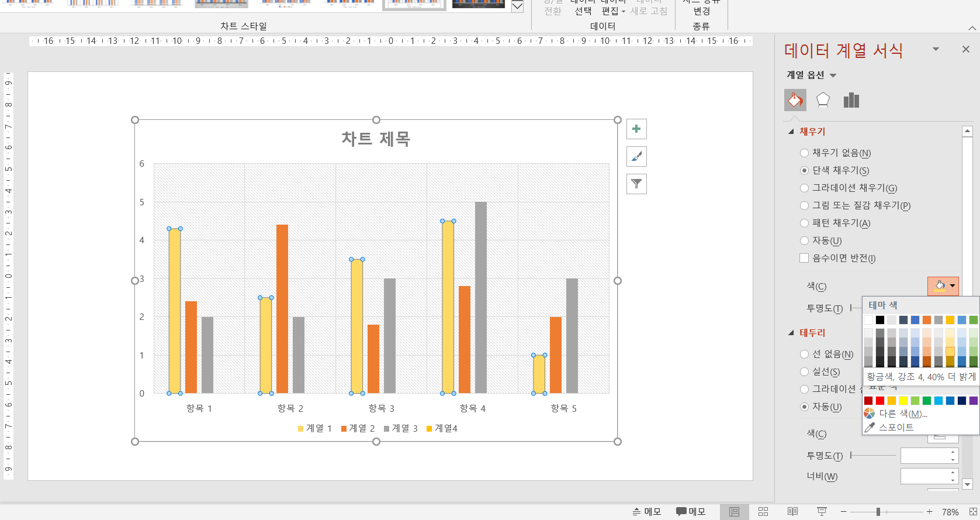Image resolution: width=980 pixels, height=520 pixels.
Task: Click the zoom in plus button
Action: point(929,512)
